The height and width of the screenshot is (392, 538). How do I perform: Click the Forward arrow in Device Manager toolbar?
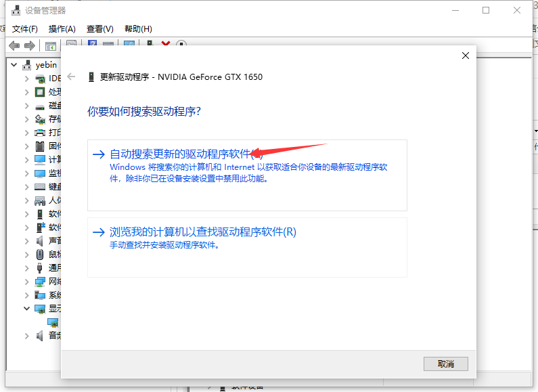point(30,45)
